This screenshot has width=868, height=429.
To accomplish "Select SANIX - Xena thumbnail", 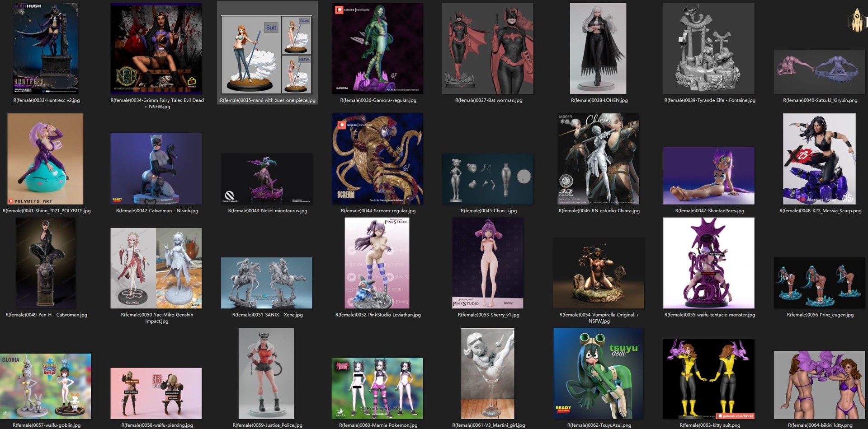I will [x=267, y=283].
